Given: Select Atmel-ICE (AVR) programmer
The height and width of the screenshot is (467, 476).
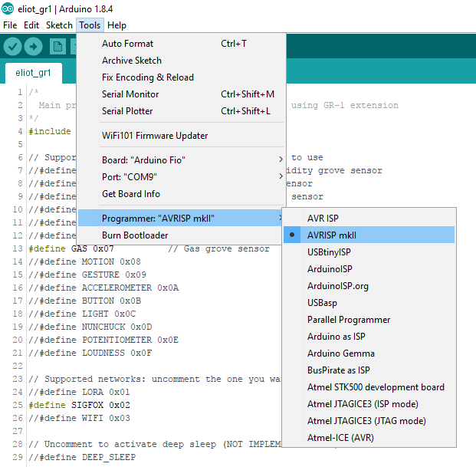Looking at the screenshot, I should (369, 438).
